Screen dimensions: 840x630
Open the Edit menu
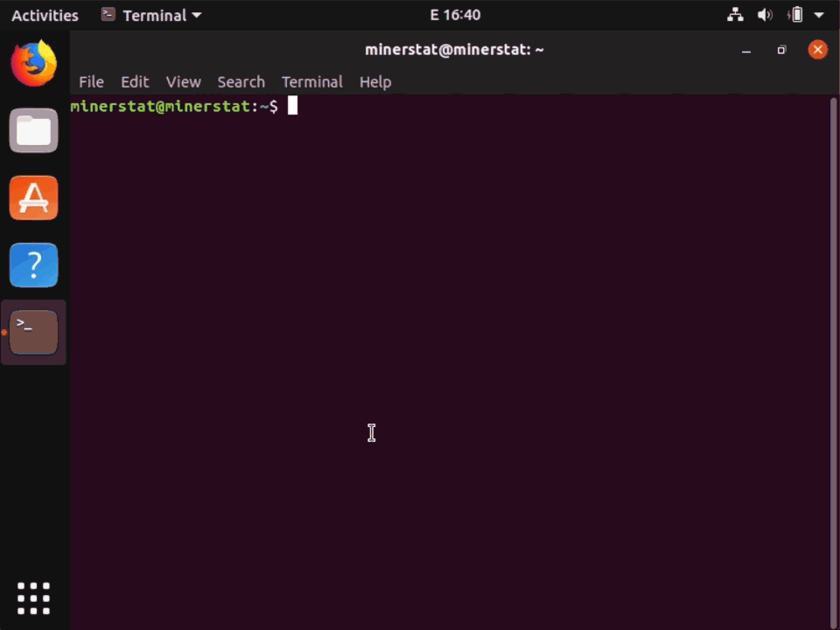(x=135, y=82)
